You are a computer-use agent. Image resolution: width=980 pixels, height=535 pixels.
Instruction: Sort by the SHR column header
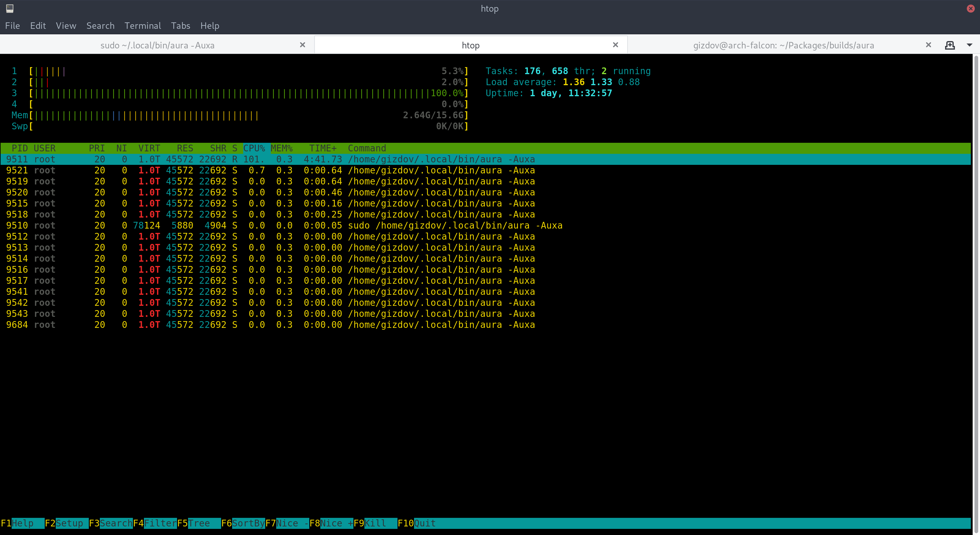pyautogui.click(x=218, y=148)
